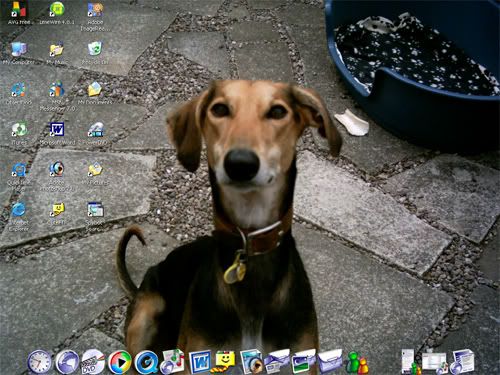Launch the iTunes desktop shortcut

click(x=19, y=133)
